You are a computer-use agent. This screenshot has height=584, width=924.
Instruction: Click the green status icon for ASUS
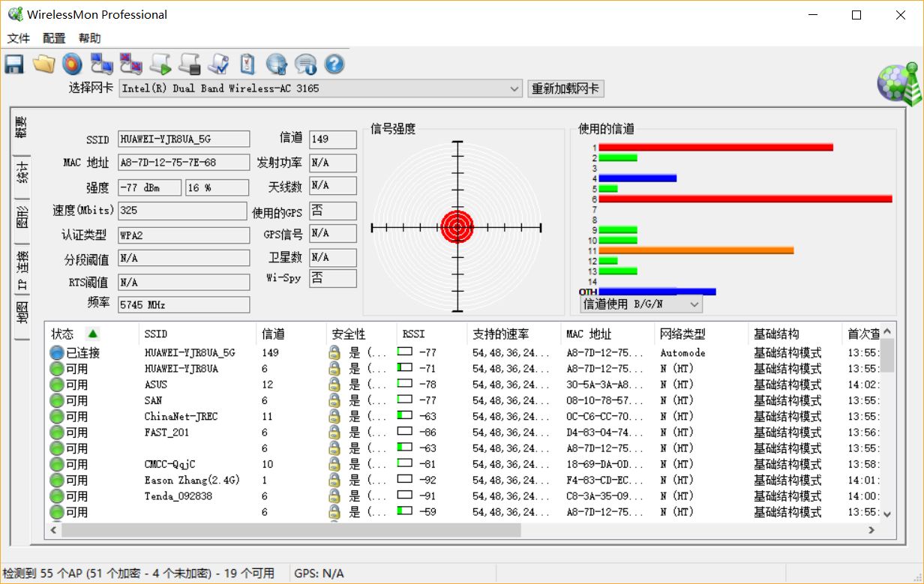pos(57,385)
